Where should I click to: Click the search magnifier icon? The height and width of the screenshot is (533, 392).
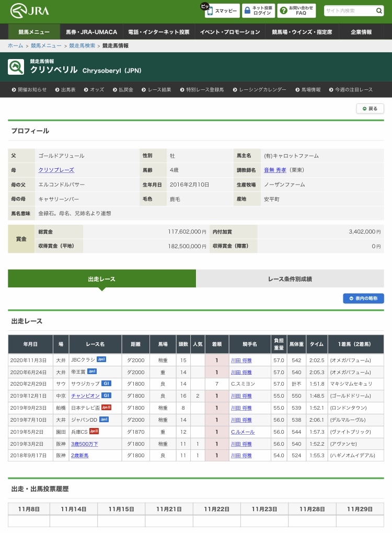(379, 11)
